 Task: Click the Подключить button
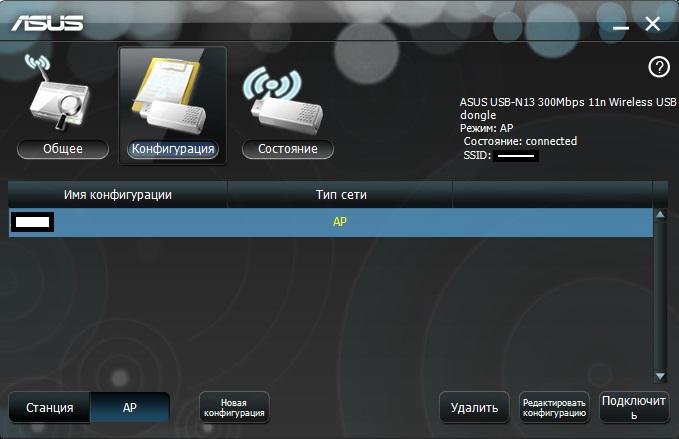pos(634,408)
